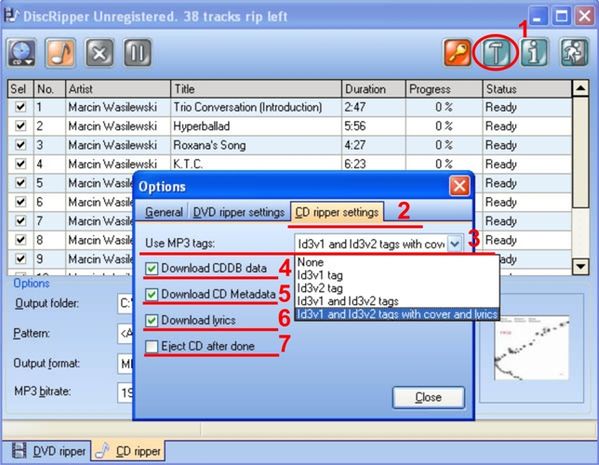The image size is (599, 465).
Task: Click track list scrollbar up arrow
Action: point(580,89)
